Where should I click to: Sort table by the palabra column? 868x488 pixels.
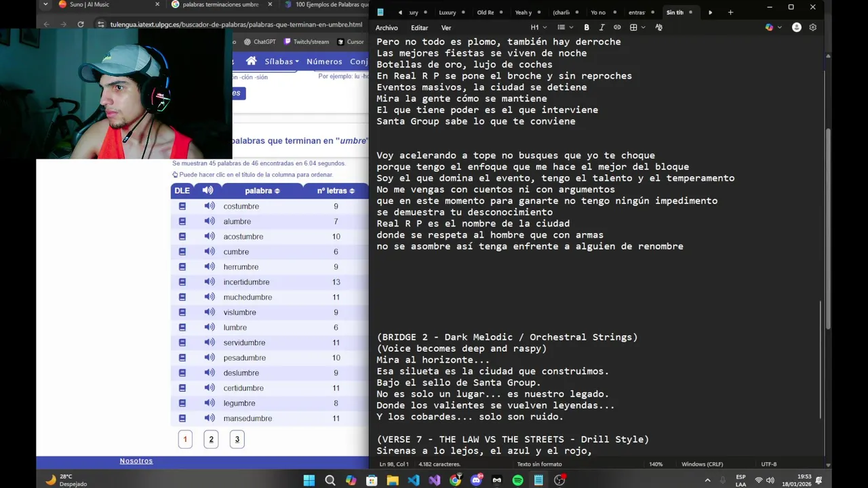[262, 190]
